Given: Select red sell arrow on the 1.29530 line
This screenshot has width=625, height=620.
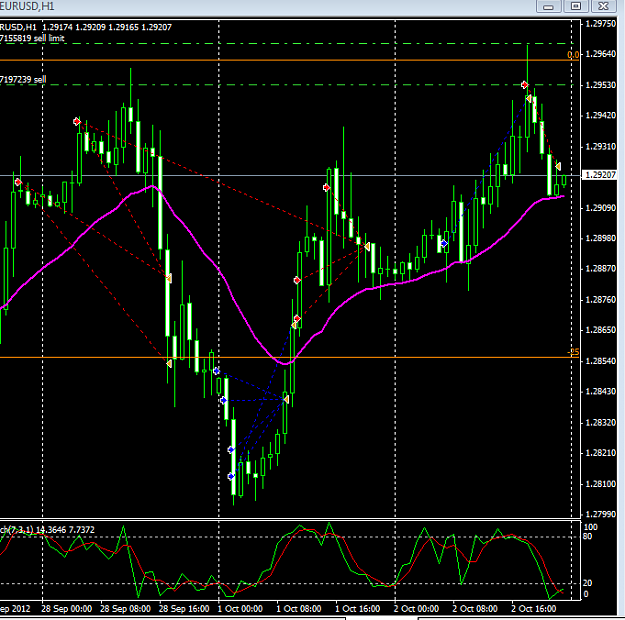Looking at the screenshot, I should pyautogui.click(x=525, y=85).
